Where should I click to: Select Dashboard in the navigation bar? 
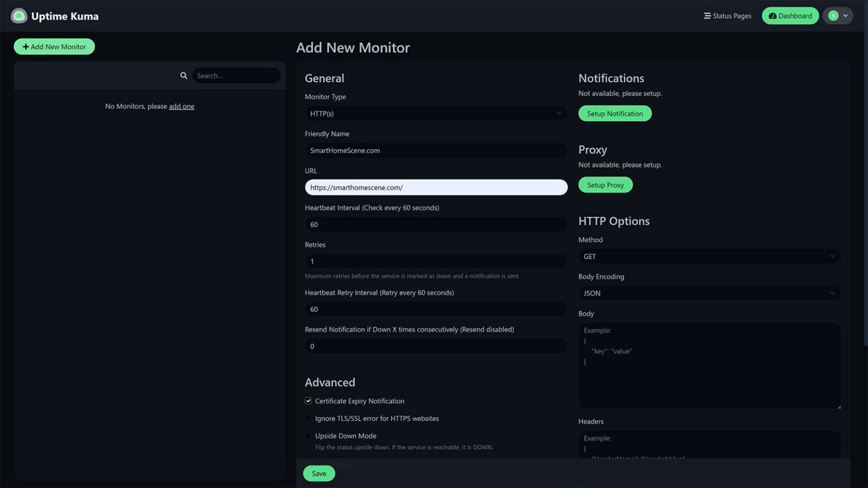click(790, 16)
